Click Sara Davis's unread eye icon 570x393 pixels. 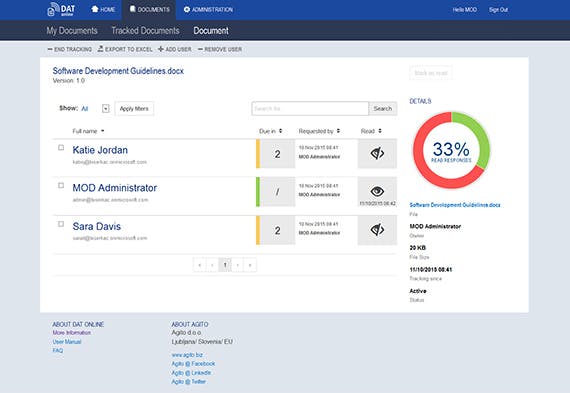377,230
